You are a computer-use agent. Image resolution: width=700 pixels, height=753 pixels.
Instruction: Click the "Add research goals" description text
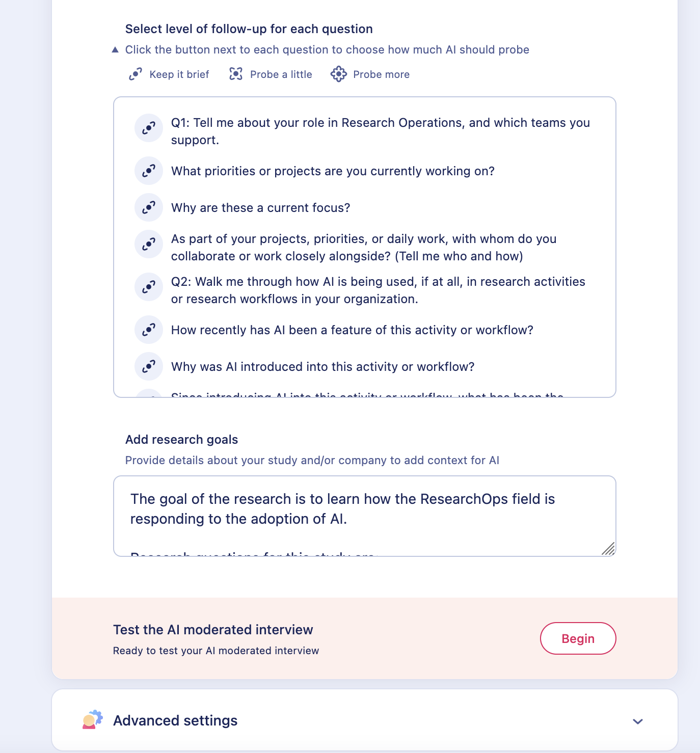click(312, 460)
